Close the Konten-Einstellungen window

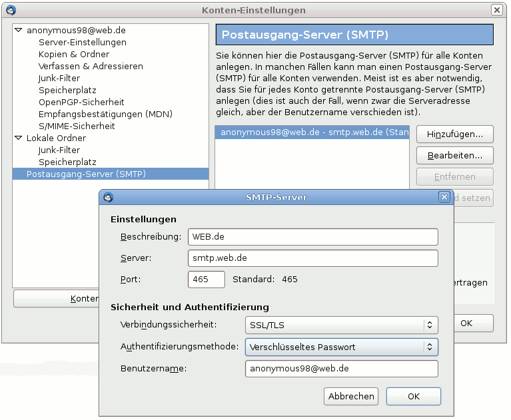coord(496,10)
